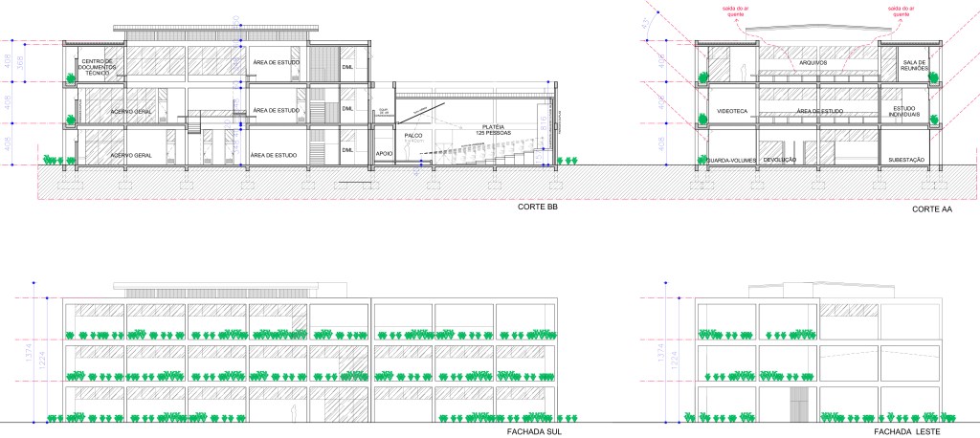Select the SALA DE REUNIÕES label
Image resolution: width=980 pixels, height=438 pixels.
tap(915, 66)
